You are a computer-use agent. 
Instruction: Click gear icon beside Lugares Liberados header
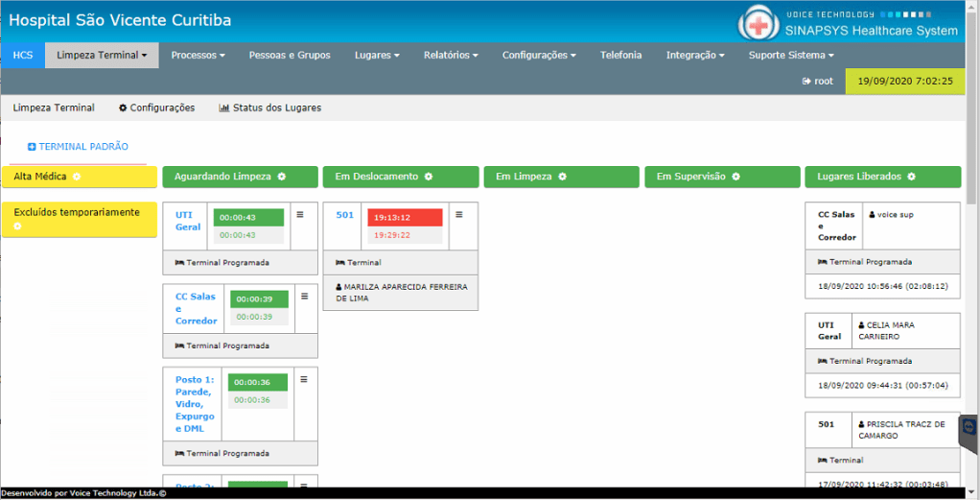(x=911, y=177)
